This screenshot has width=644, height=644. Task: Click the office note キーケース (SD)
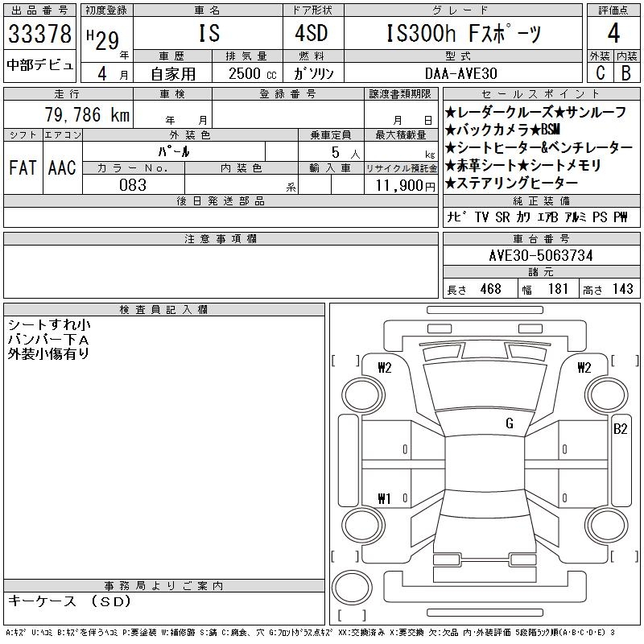[69, 601]
